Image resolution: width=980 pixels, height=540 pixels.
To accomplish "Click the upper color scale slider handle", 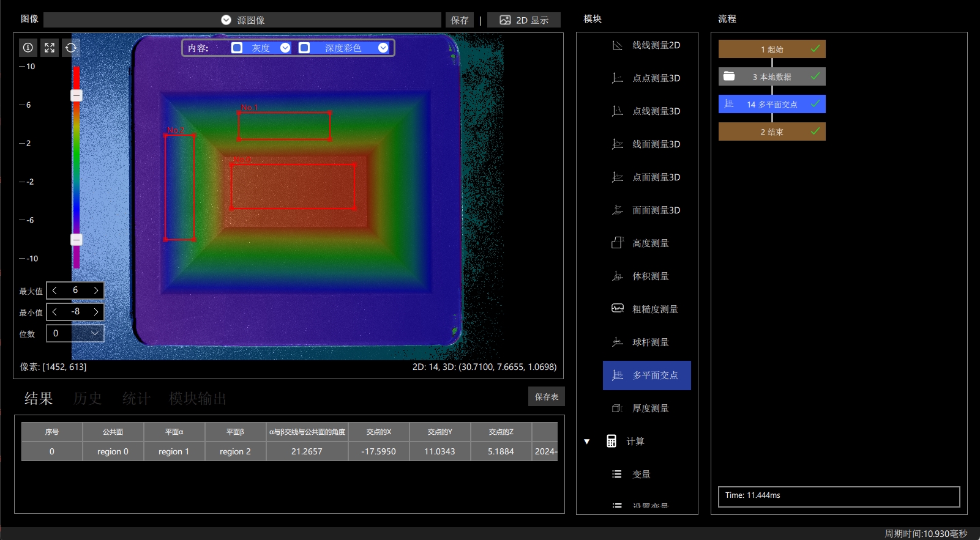I will [77, 95].
